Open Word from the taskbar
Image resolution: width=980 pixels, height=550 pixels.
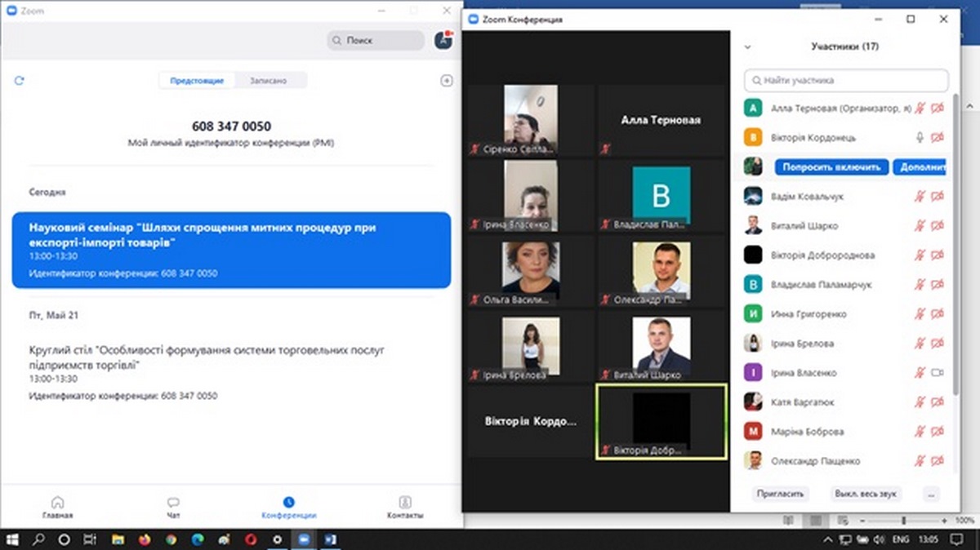[x=332, y=539]
